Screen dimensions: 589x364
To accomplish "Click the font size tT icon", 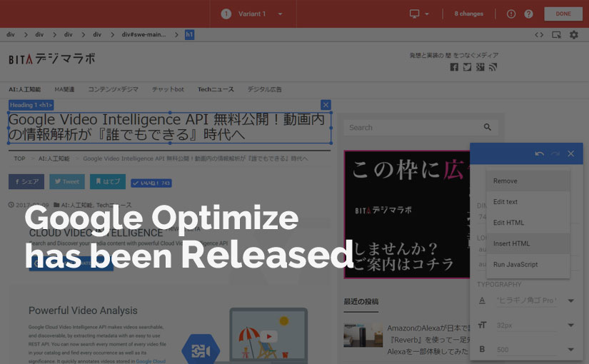I will (x=482, y=325).
